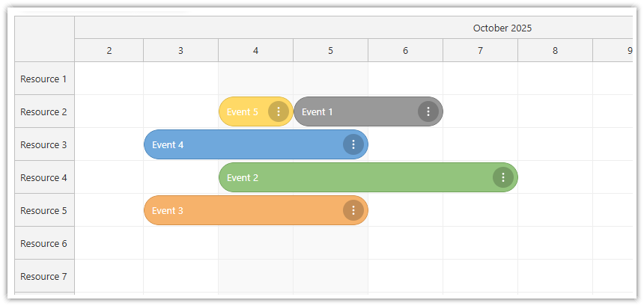Viewport: 644px width, 306px height.
Task: Open the Event 5 three-dot menu
Action: (279, 111)
